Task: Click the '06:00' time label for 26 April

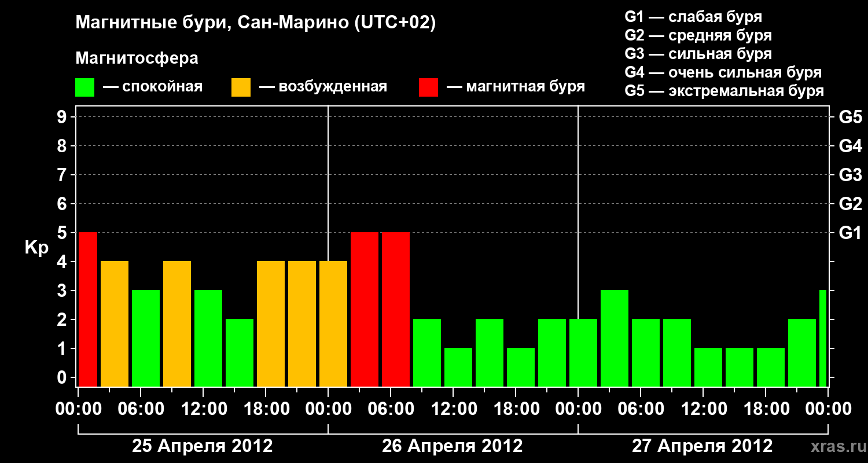Action: pos(391,409)
